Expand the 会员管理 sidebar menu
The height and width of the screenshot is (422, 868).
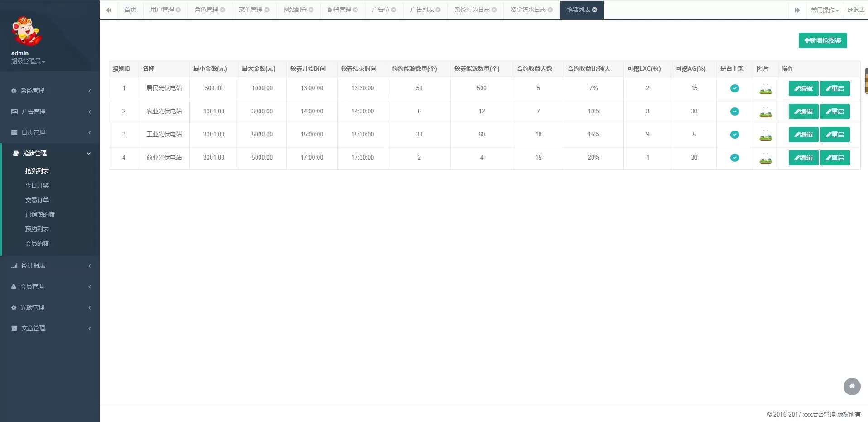[50, 286]
